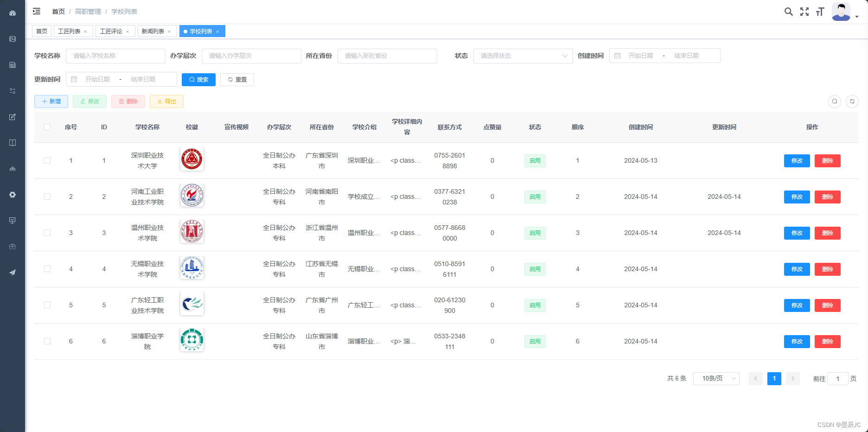Image resolution: width=868 pixels, height=432 pixels.
Task: Open the 创建时间 start date picker
Action: [640, 56]
